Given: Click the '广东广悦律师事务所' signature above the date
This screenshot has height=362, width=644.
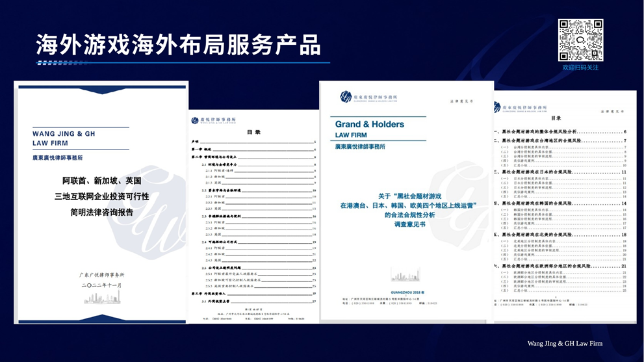Looking at the screenshot, I should coord(102,275).
